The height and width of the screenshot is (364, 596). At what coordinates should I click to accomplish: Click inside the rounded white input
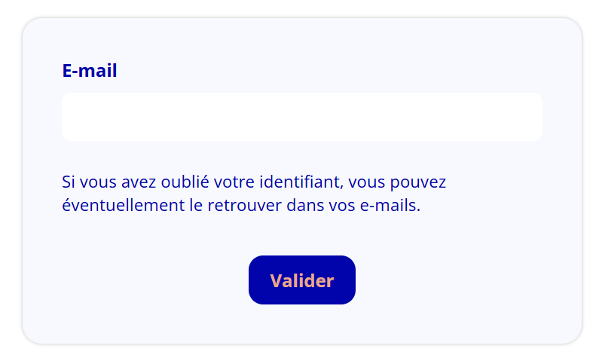coord(301,117)
